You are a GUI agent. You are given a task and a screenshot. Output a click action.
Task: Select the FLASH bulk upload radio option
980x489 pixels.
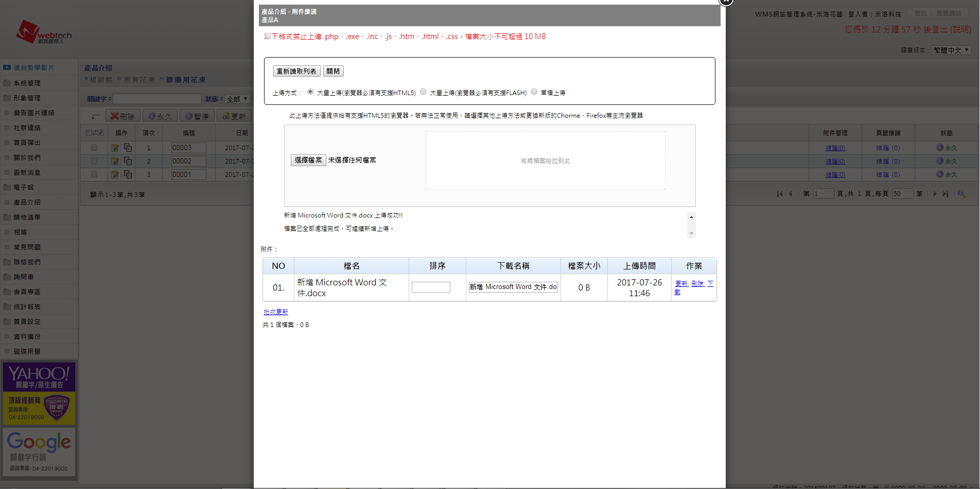point(423,92)
